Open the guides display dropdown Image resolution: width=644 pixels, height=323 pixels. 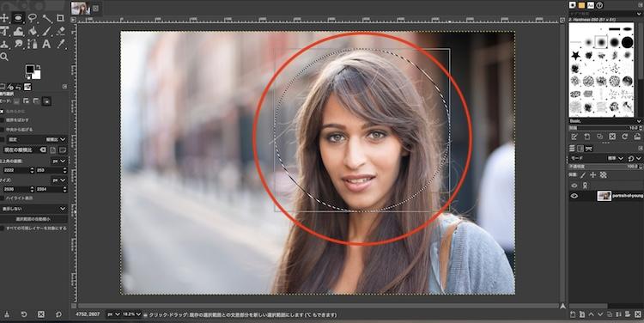pyautogui.click(x=33, y=209)
